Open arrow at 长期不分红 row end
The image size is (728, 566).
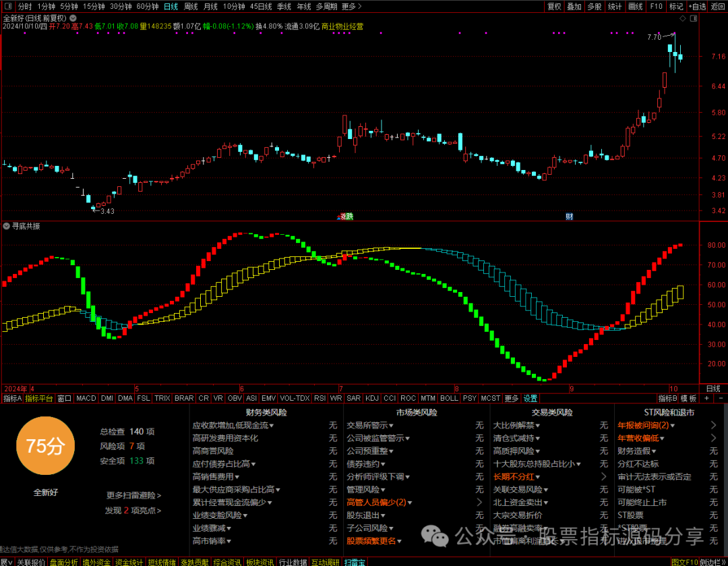point(603,477)
